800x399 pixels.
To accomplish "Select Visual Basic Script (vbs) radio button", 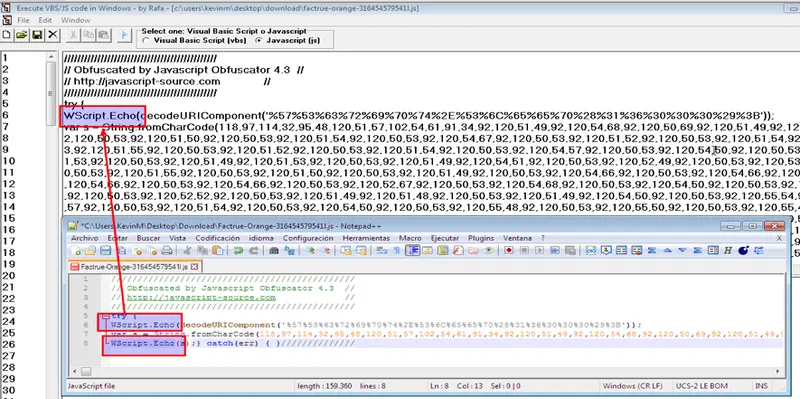I will 146,40.
